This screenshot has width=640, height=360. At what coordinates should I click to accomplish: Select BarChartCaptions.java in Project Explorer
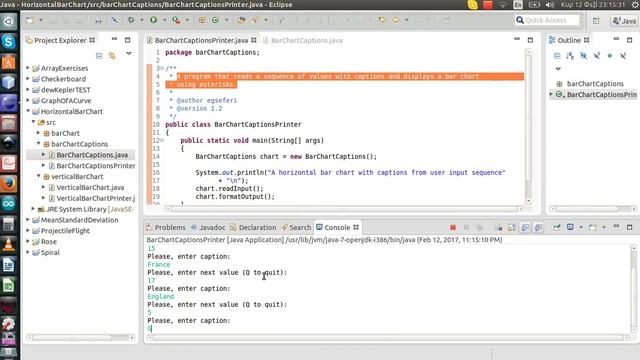92,155
